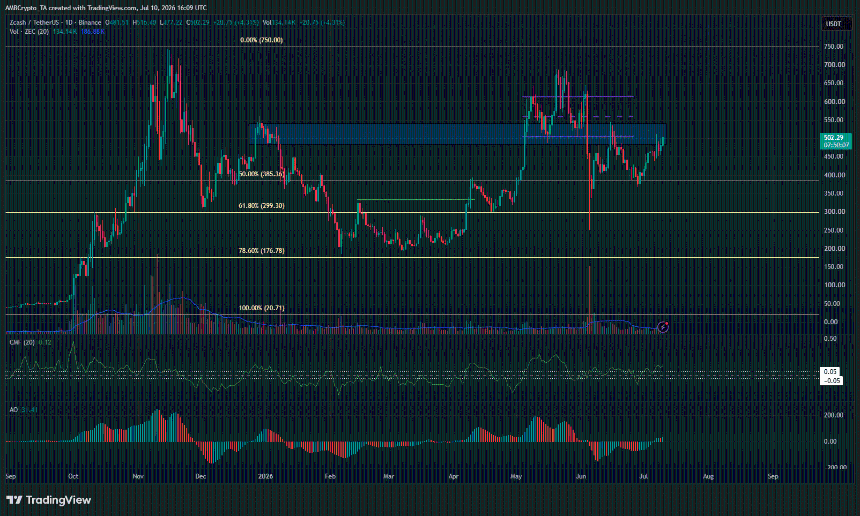Click the Zcash / TetherUS symbol title
860x516 pixels.
click(55, 23)
